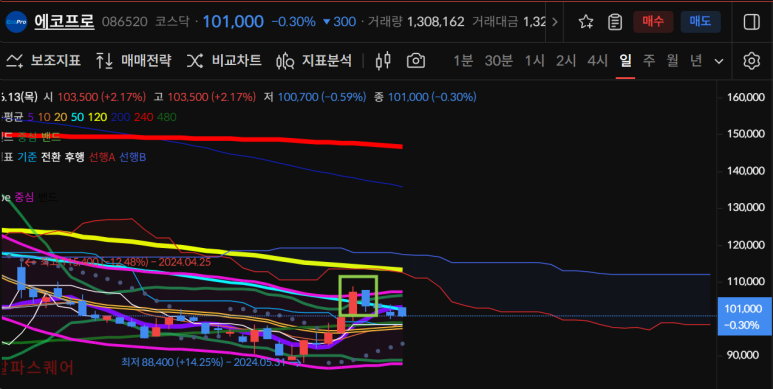Click the candlestick chart type icon
This screenshot has height=389, width=773.
coord(383,61)
